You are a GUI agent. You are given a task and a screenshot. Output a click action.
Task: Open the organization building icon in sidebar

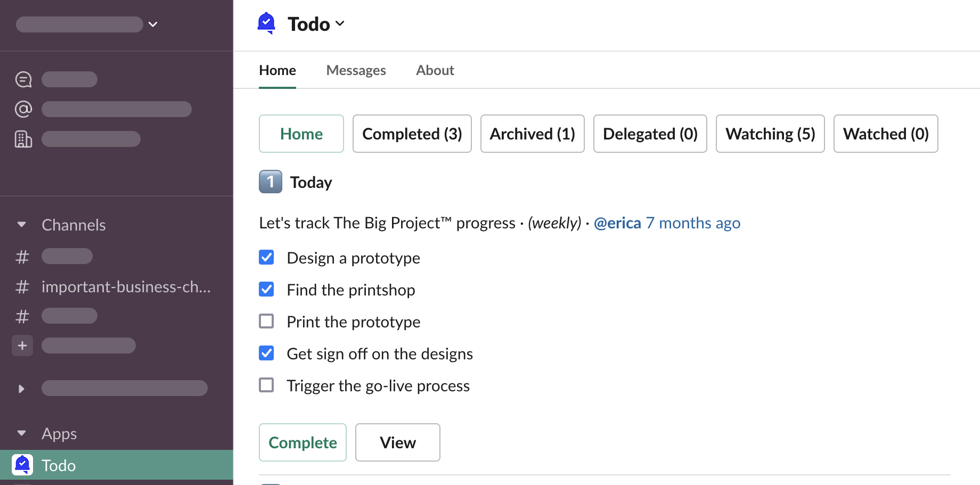[x=23, y=139]
